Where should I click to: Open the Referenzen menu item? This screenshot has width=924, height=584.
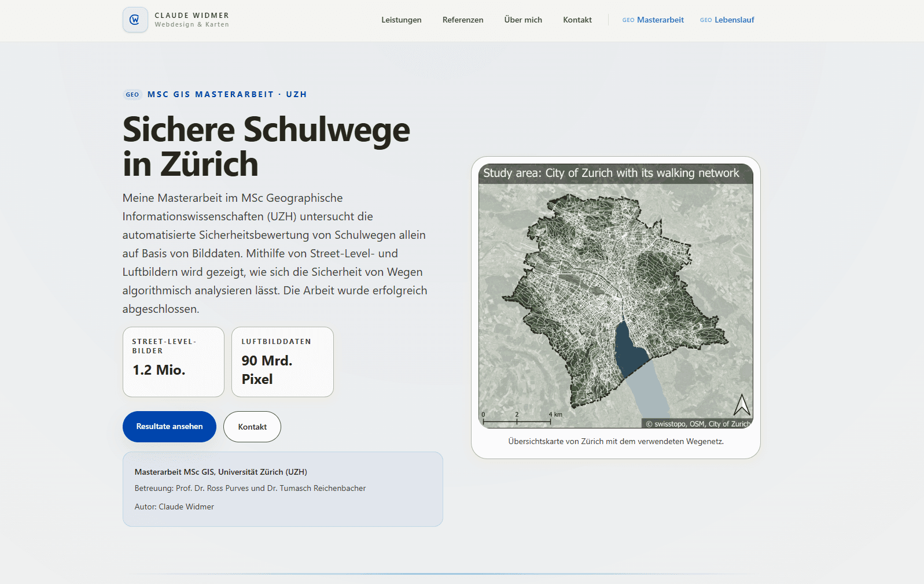click(x=463, y=20)
